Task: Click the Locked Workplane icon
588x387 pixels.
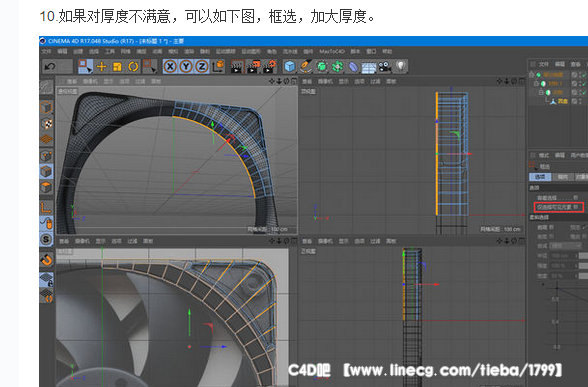Action: [46, 279]
